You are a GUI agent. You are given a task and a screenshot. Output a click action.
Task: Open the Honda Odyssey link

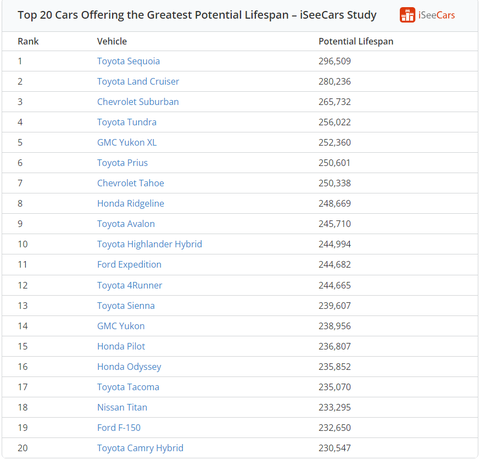(129, 367)
